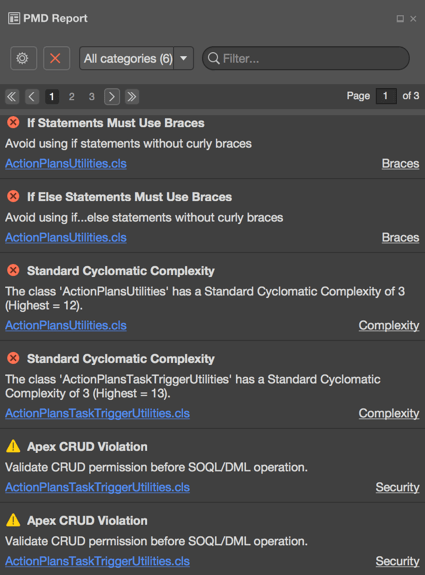Click the warning triangle on first Apex CRUD Violation
The width and height of the screenshot is (425, 575).
coord(13,446)
